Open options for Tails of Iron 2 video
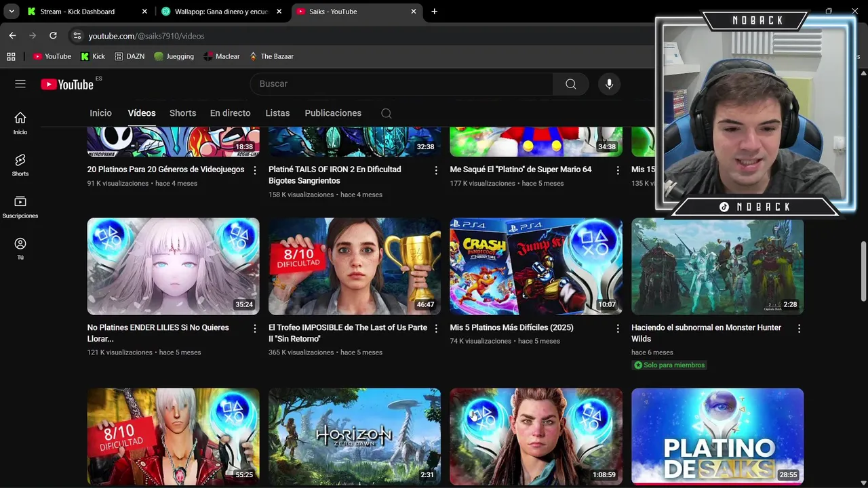This screenshot has height=488, width=868. [x=436, y=170]
